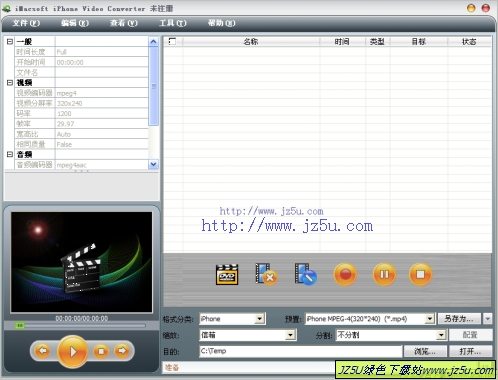Open the 帮助(H) menu
The height and width of the screenshot is (380, 498).
coord(221,23)
